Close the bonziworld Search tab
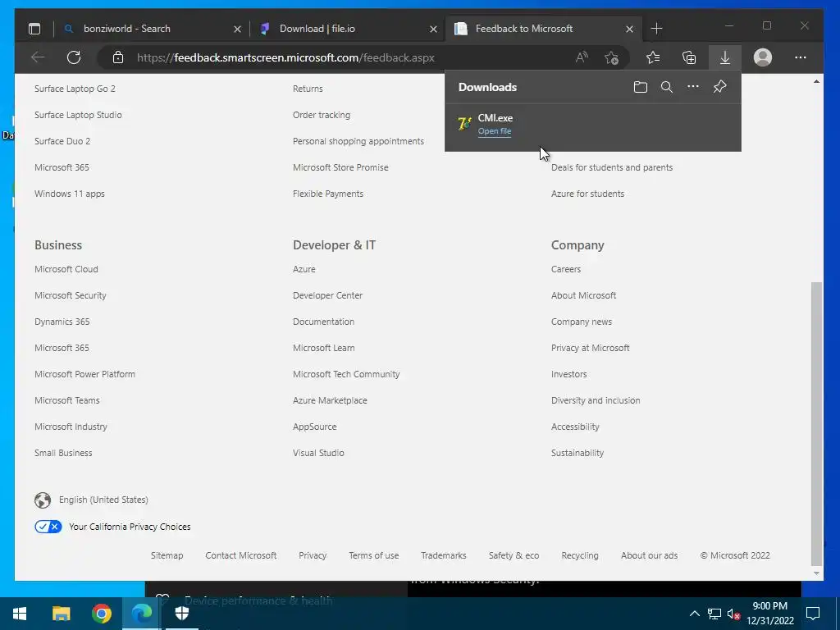 tap(237, 29)
